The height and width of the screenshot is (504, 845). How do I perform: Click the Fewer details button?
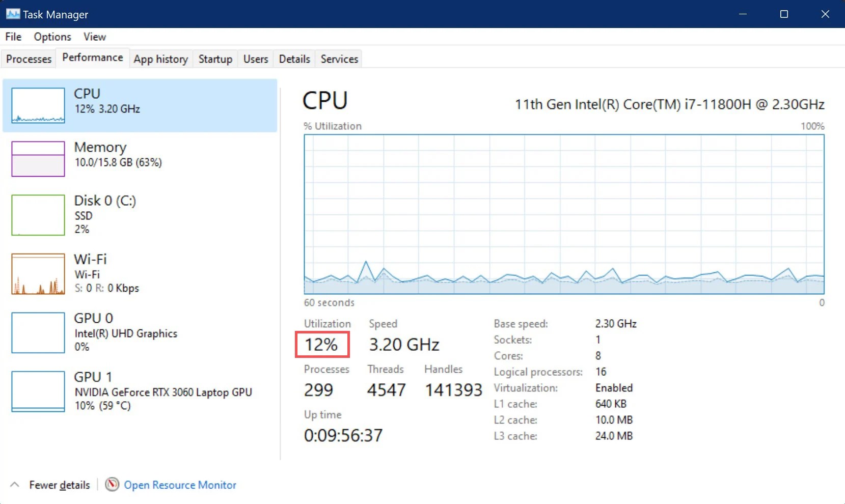[x=60, y=485]
